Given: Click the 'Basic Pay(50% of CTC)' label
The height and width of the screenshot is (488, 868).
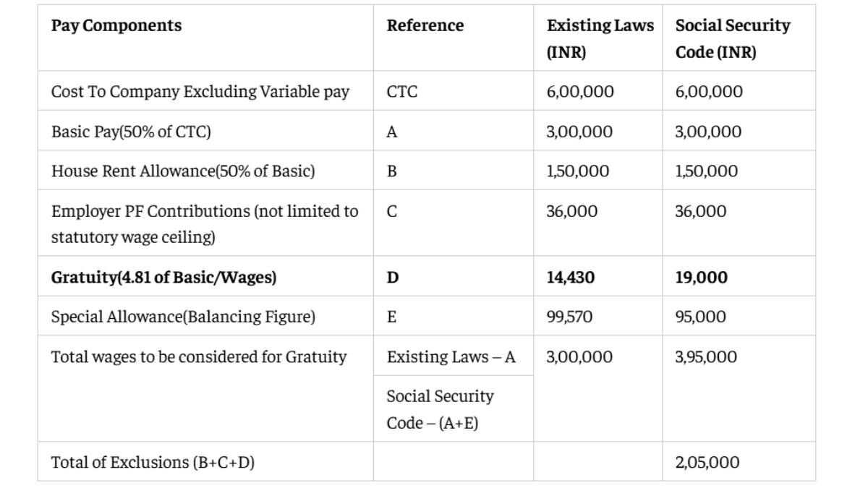Looking at the screenshot, I should click(x=131, y=132).
